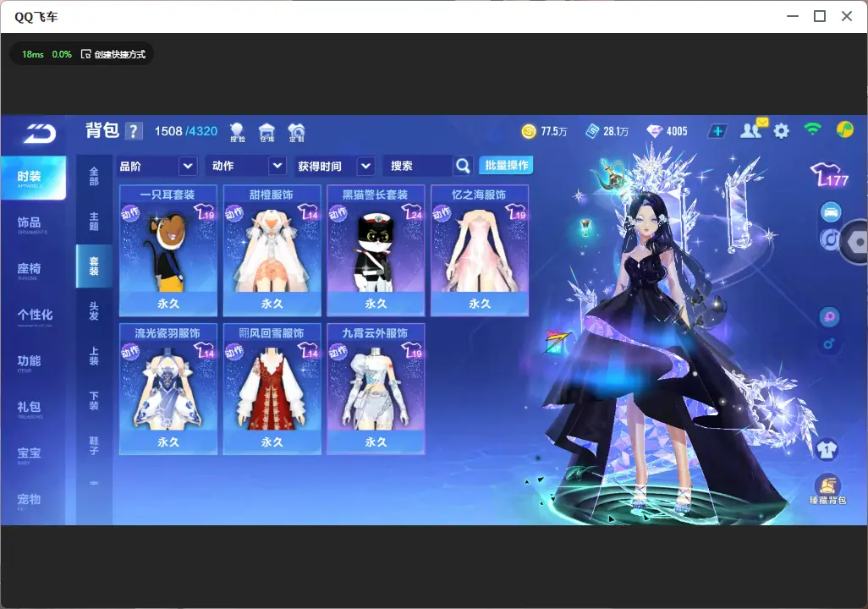Select the 座椅 throne tab
The height and width of the screenshot is (609, 868).
click(33, 270)
